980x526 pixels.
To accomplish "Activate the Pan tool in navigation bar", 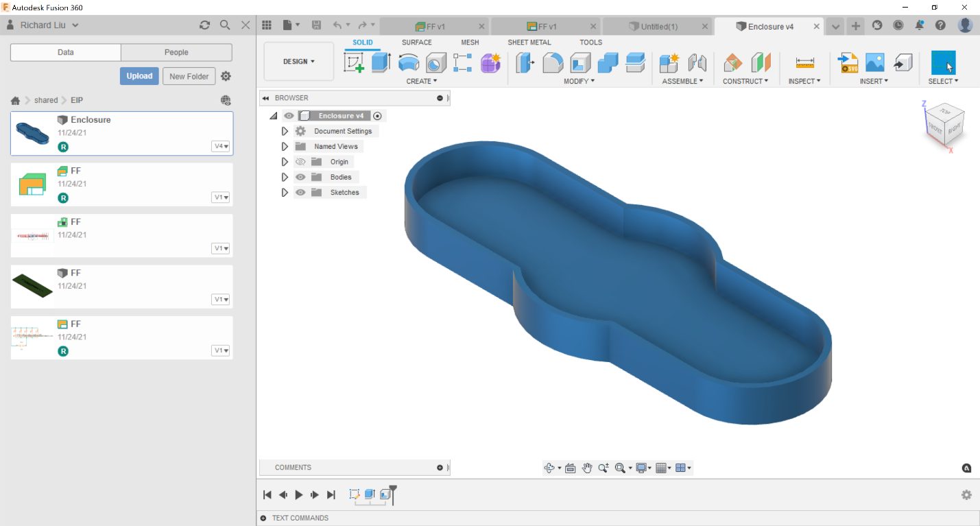I will pyautogui.click(x=587, y=468).
